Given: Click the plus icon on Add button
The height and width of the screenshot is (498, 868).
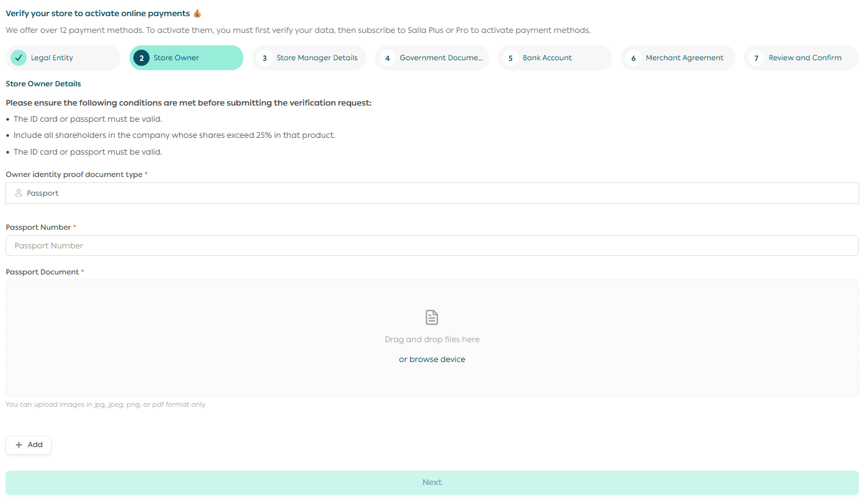Looking at the screenshot, I should (x=19, y=445).
